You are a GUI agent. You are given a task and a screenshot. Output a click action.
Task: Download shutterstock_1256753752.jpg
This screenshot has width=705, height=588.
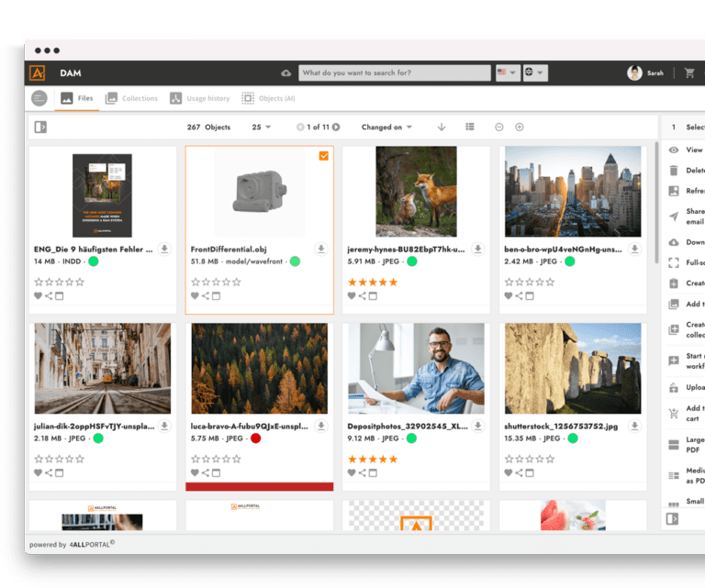(634, 426)
